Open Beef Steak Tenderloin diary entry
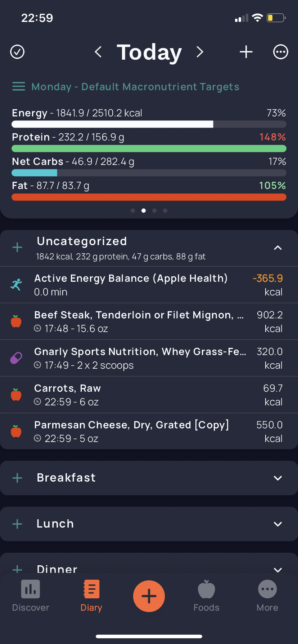 [149, 322]
